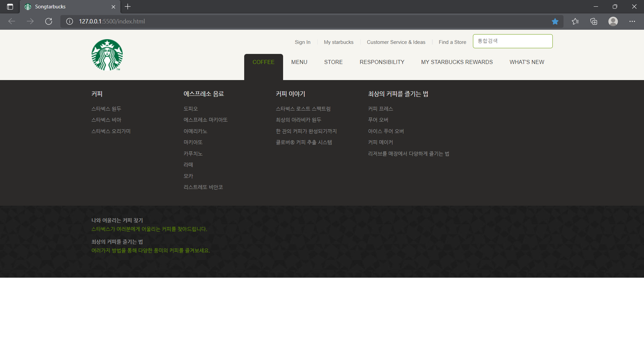Open the WHAT'S NEW navigation item
Screen dimensions: 644x345
point(527,62)
